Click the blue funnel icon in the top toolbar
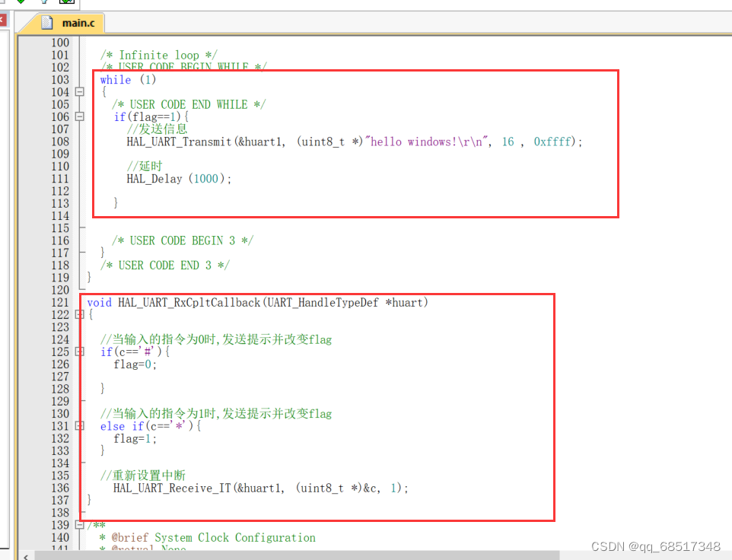732x560 pixels. click(x=43, y=2)
